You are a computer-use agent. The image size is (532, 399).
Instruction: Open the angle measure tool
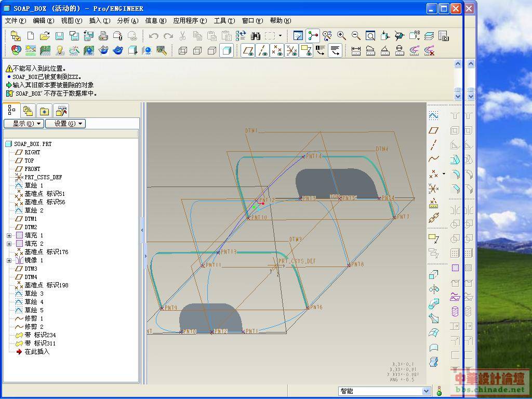[385, 50]
